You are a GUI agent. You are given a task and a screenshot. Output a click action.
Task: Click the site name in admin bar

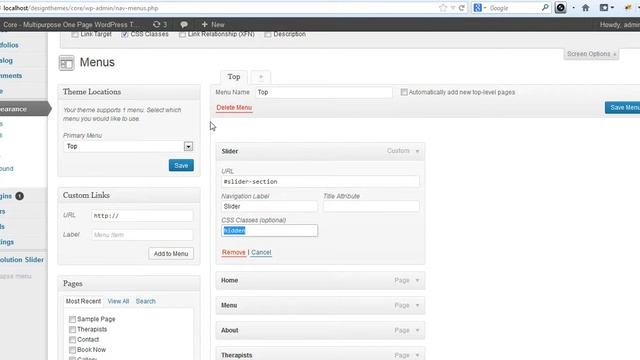point(71,24)
